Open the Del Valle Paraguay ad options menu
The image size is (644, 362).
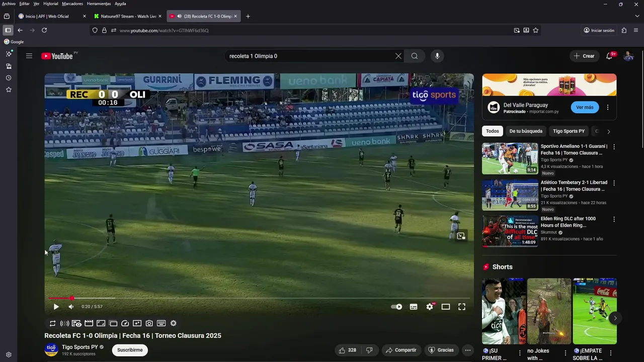[608, 107]
